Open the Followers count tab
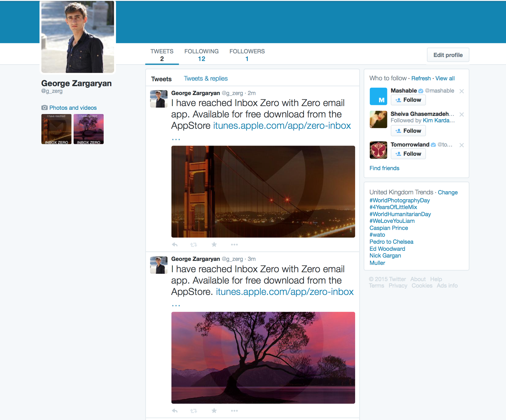 [247, 55]
